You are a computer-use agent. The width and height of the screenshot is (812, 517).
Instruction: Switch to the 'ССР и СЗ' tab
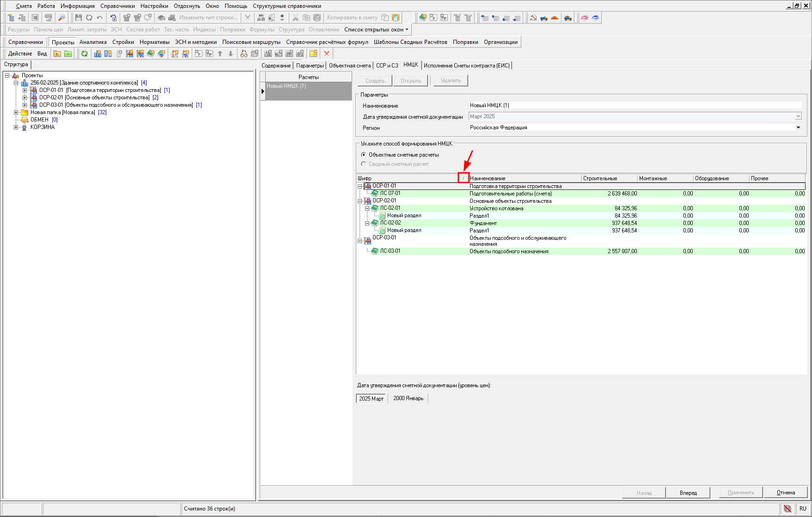point(387,66)
